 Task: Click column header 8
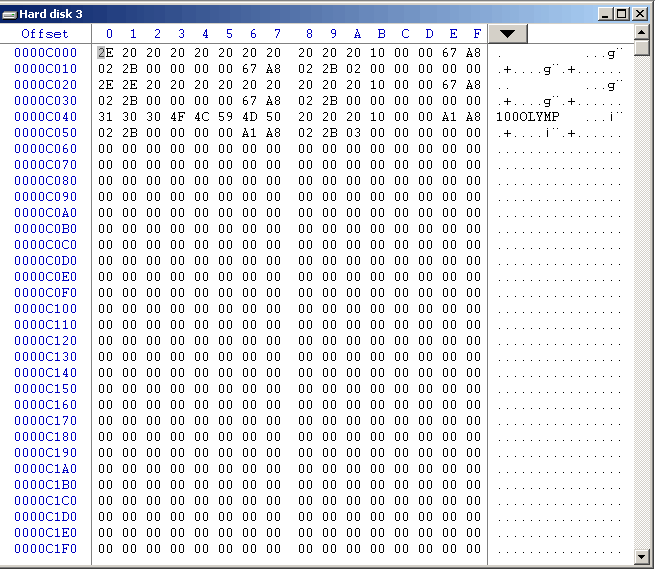click(309, 34)
